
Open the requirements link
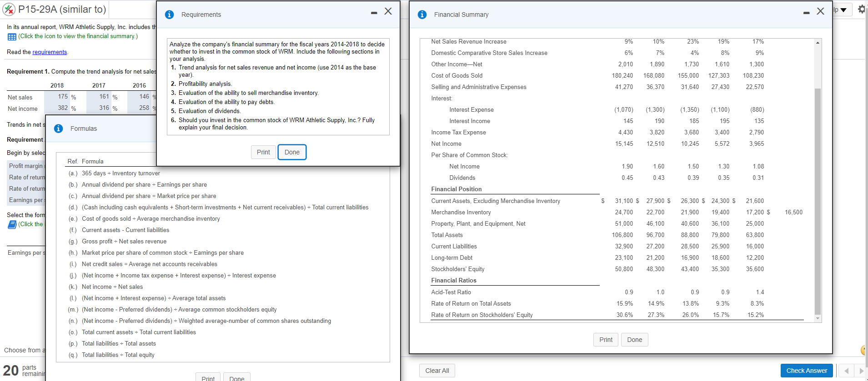click(x=50, y=52)
